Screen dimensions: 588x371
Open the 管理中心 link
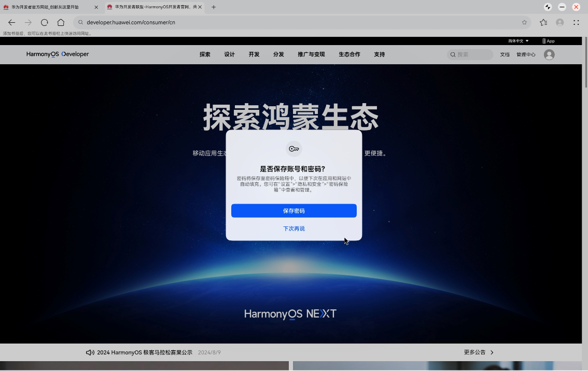click(526, 55)
